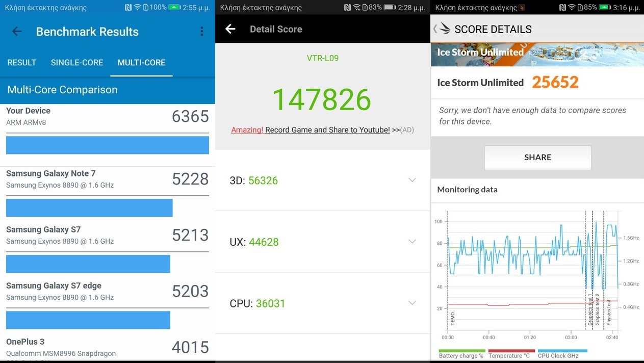Image resolution: width=644 pixels, height=363 pixels.
Task: Open the three-dot overflow menu in Geekbench
Action: point(202,32)
